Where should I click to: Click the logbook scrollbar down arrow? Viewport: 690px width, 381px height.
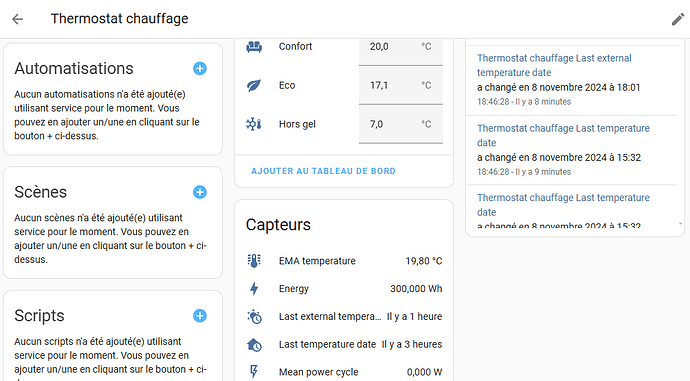(x=680, y=224)
